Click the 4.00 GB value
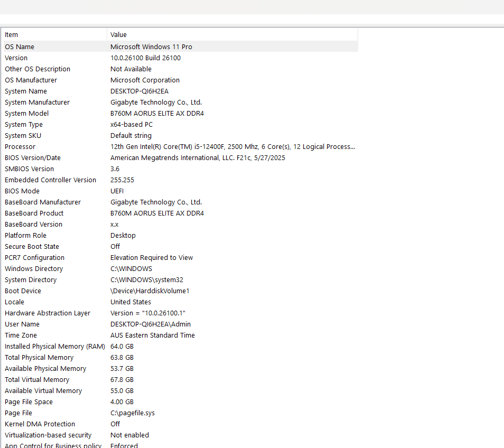Viewport: 504px width, 448px height. tap(122, 402)
